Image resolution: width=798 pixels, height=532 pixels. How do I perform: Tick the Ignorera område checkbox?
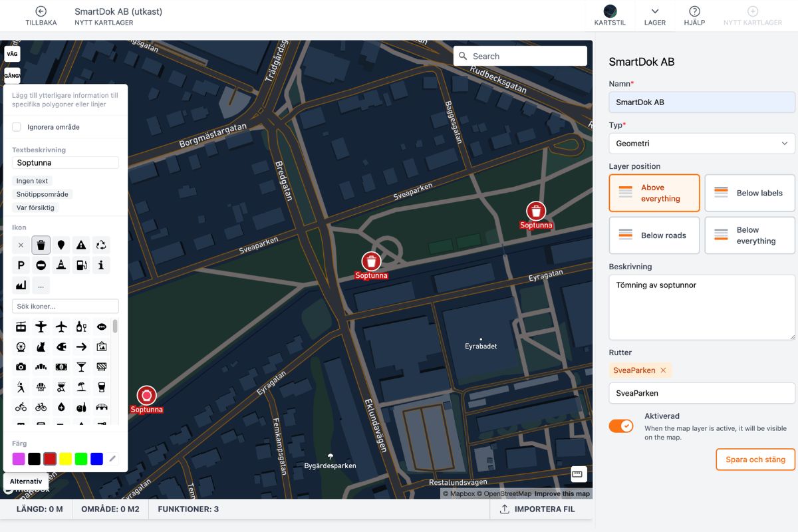click(17, 127)
